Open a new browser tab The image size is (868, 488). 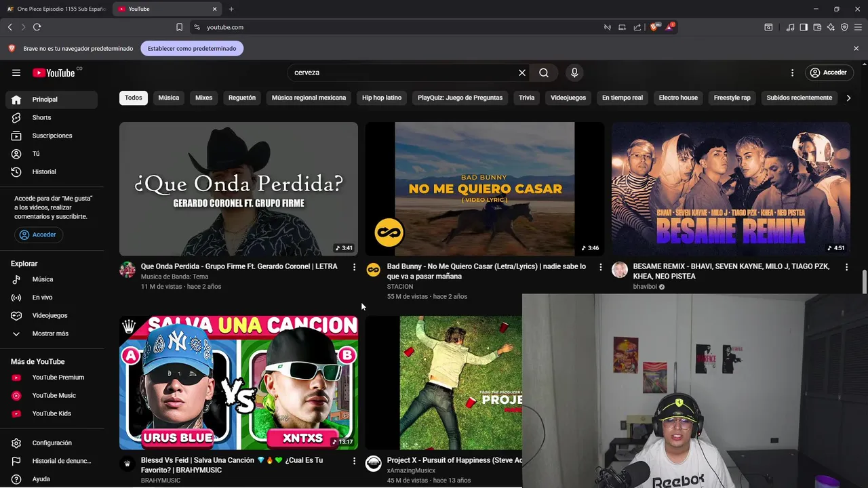(231, 9)
